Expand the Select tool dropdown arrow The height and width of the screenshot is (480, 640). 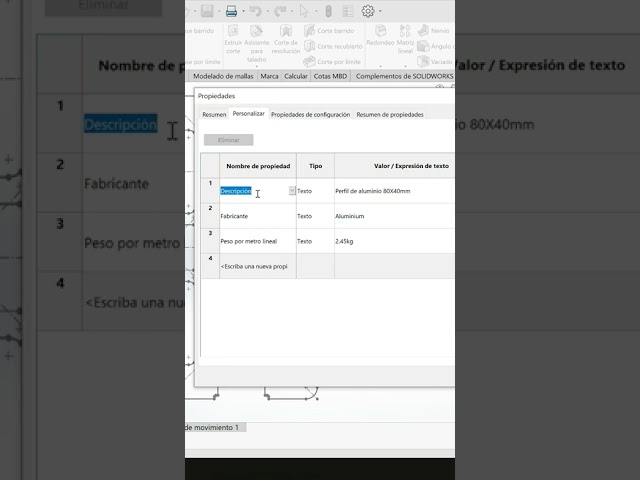click(x=316, y=11)
